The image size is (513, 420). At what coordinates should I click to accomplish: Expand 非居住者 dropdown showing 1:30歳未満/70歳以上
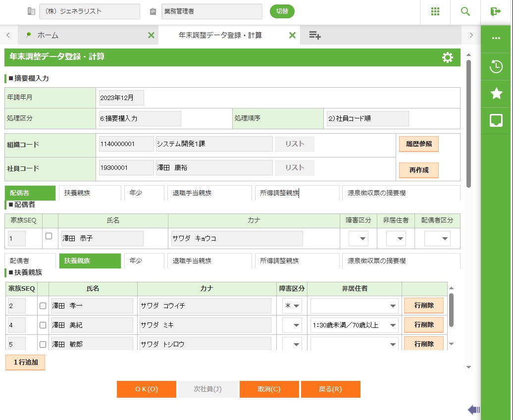[x=354, y=325]
